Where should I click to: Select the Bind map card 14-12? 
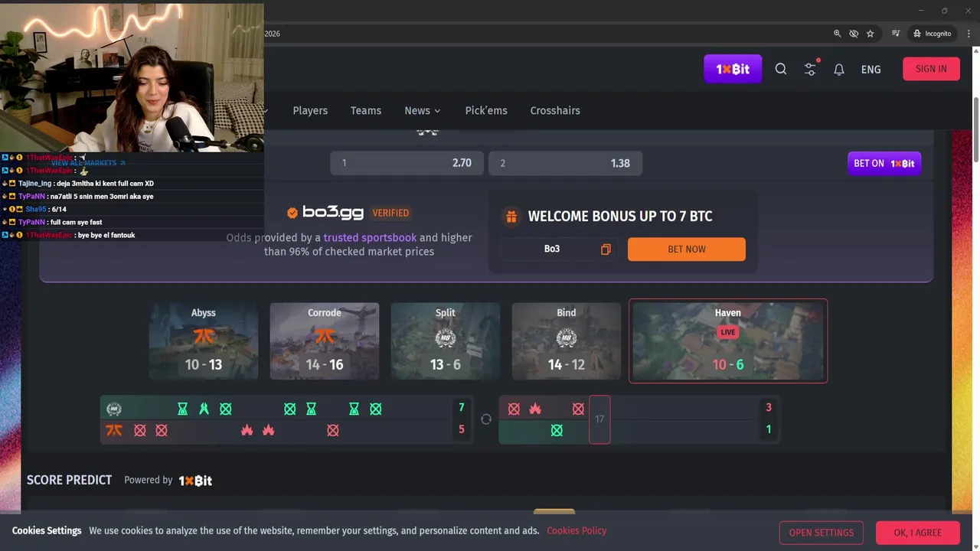point(567,341)
